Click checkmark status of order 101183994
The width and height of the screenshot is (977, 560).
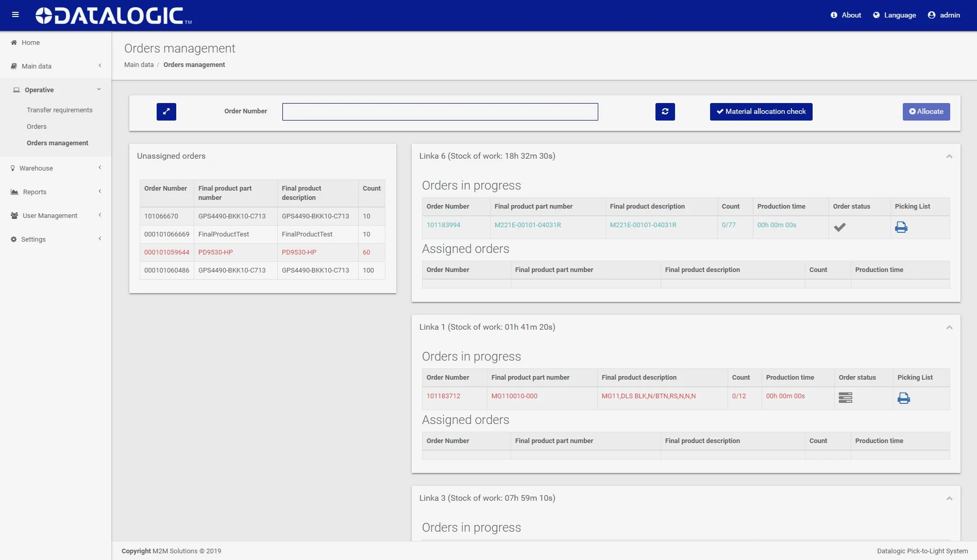tap(840, 227)
